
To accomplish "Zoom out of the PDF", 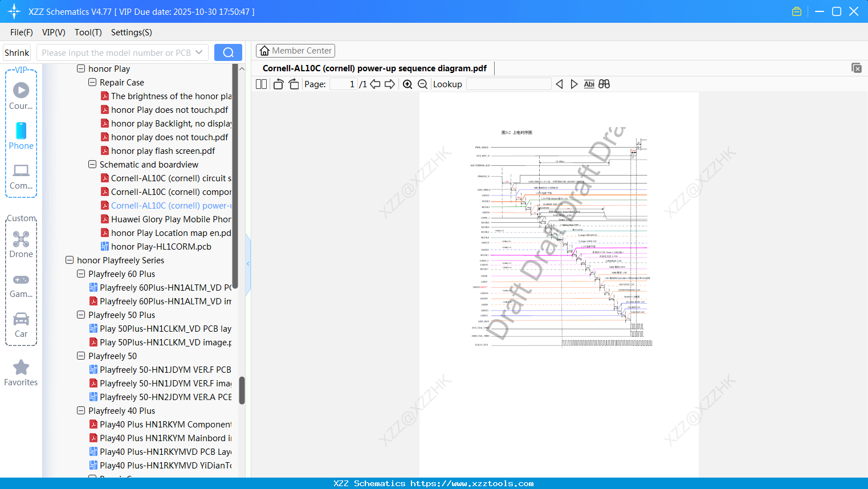I will (423, 84).
